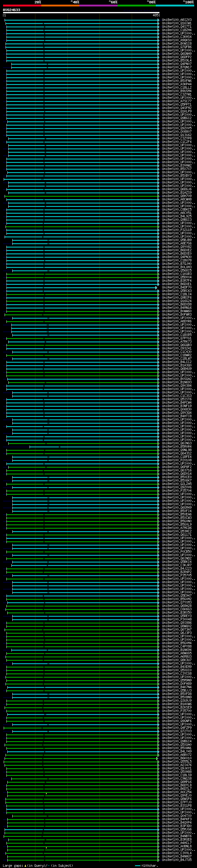
Task: Select the UniRef100_A7MCD6 label
Action: (177, 528)
